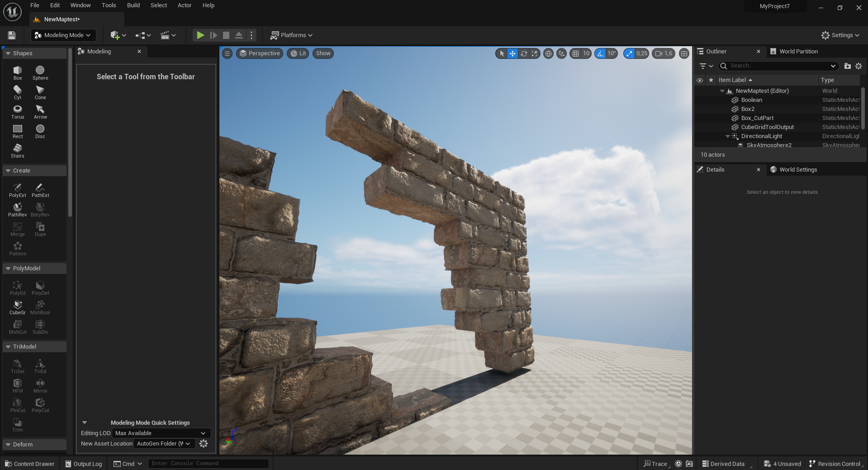
Task: Select the Rect shape tool
Action: tap(18, 131)
